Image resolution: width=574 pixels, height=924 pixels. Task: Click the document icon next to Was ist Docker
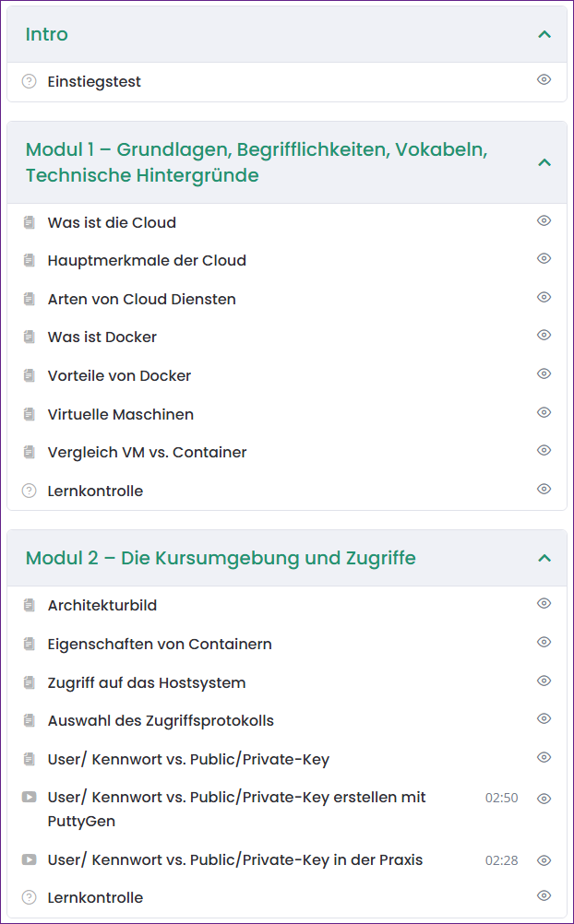pyautogui.click(x=29, y=338)
